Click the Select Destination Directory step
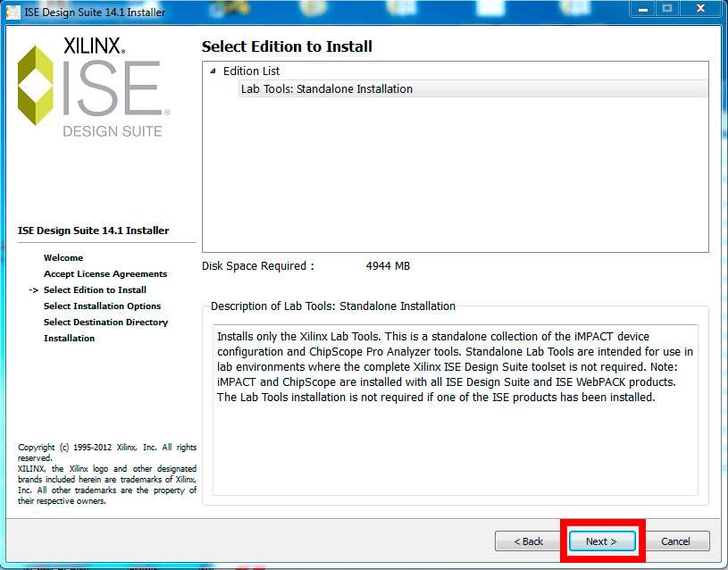Image resolution: width=728 pixels, height=570 pixels. coord(105,323)
